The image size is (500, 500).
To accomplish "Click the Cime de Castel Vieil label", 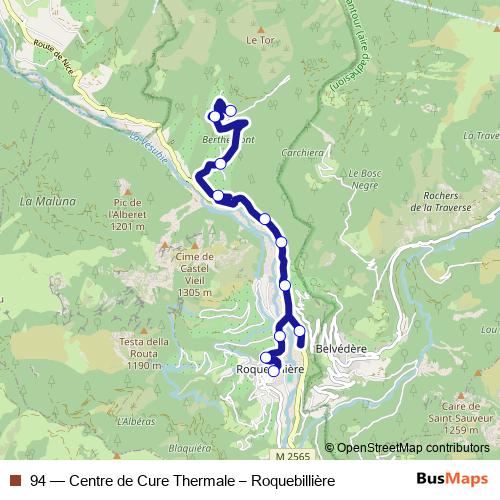I will (194, 275).
